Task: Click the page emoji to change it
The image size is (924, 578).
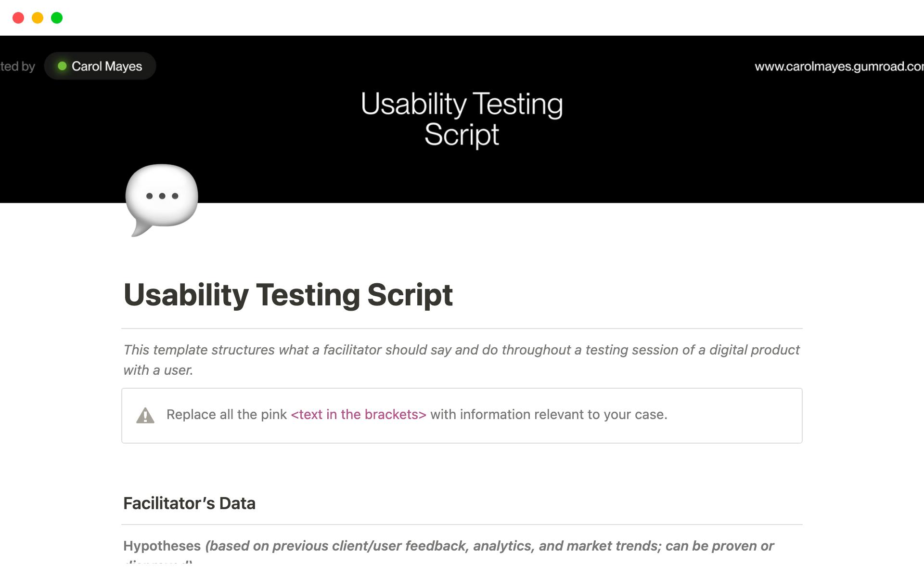Action: (x=162, y=197)
